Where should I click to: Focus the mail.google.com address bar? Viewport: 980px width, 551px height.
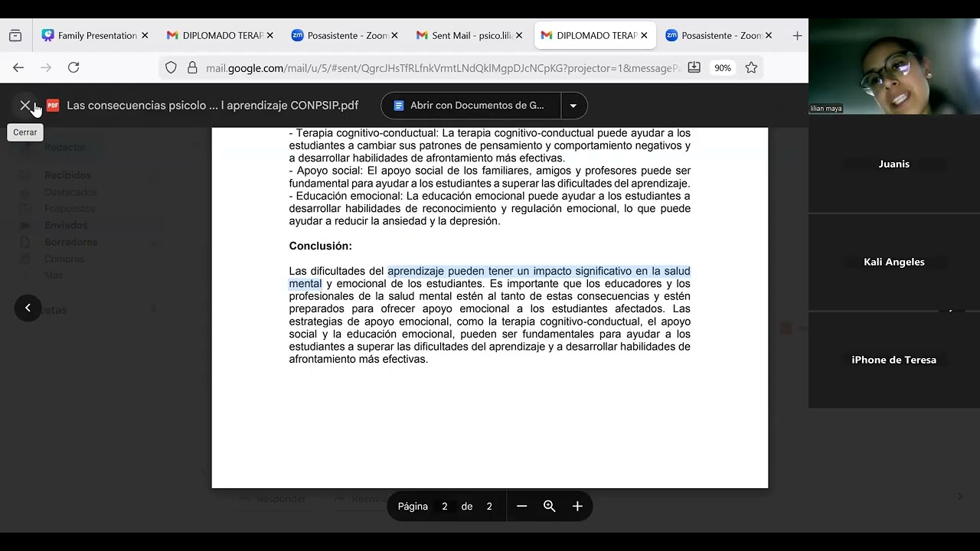point(443,68)
